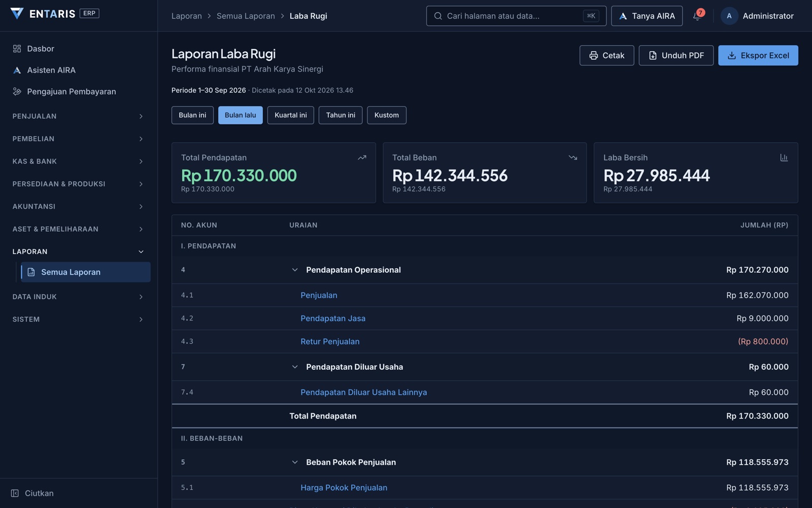Expand the ASET & PEMELIHARAAN section
The image size is (812, 508).
coord(79,229)
